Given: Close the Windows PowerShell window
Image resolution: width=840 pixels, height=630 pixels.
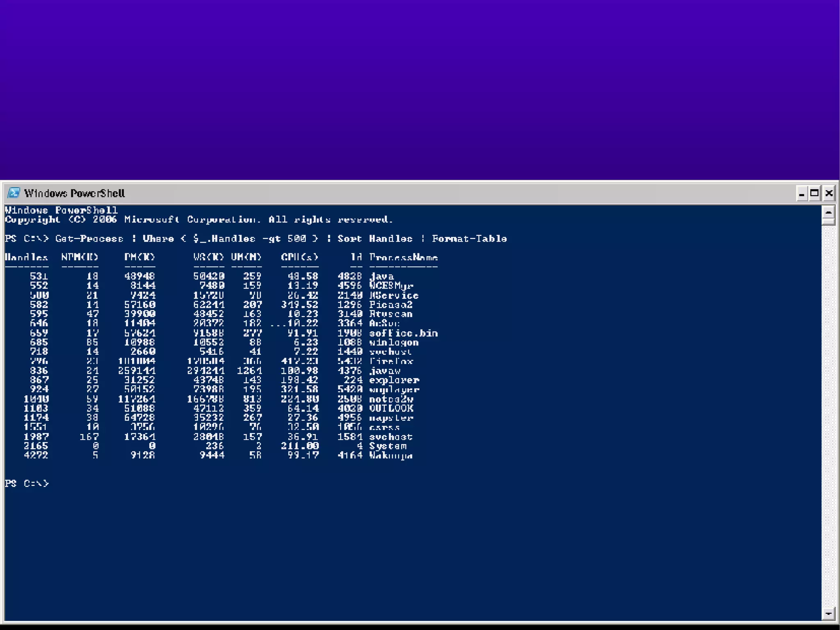Looking at the screenshot, I should coord(829,193).
